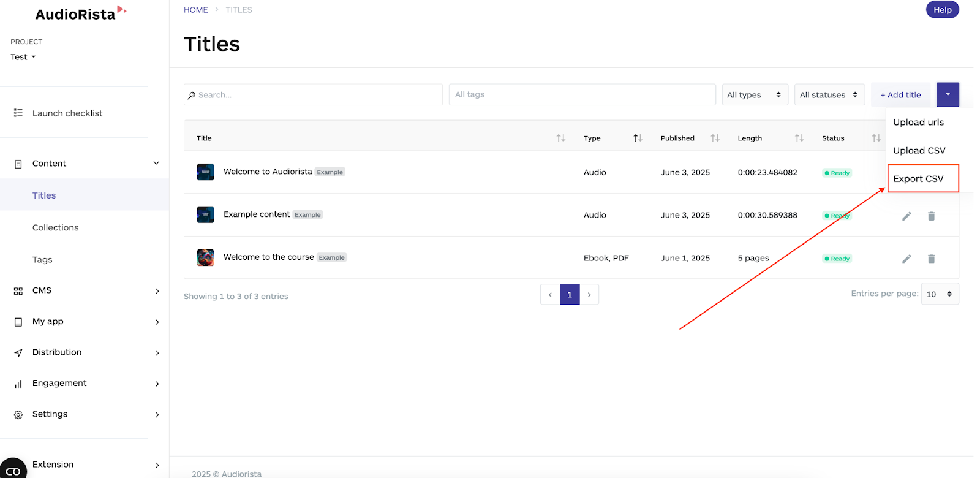
Task: Open the Welcome to the course title
Action: point(268,257)
